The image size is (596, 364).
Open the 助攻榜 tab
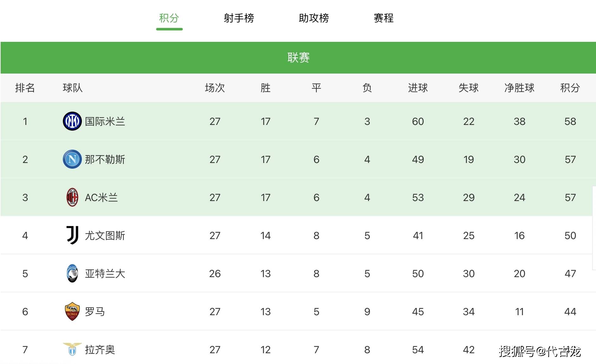pos(314,18)
